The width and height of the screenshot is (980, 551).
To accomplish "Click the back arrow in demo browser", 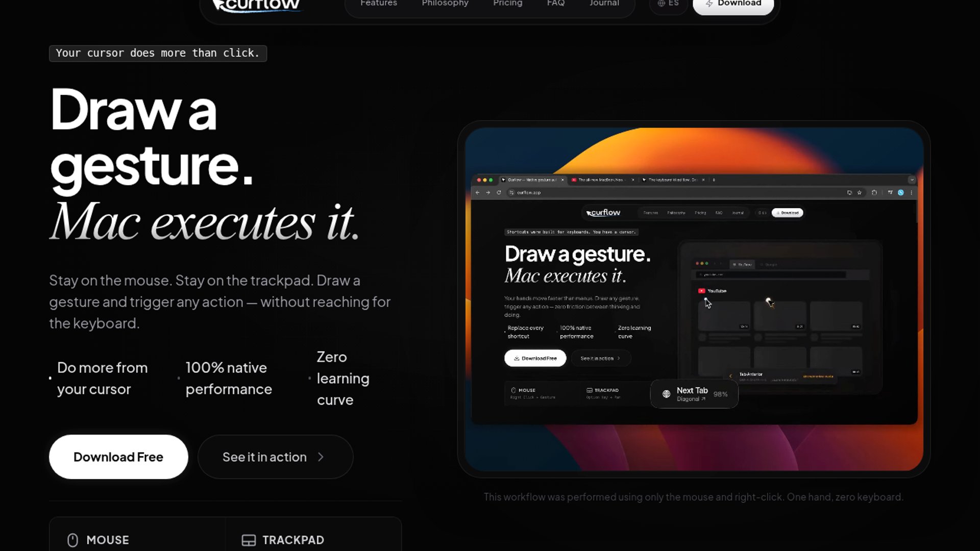I will pos(477,192).
